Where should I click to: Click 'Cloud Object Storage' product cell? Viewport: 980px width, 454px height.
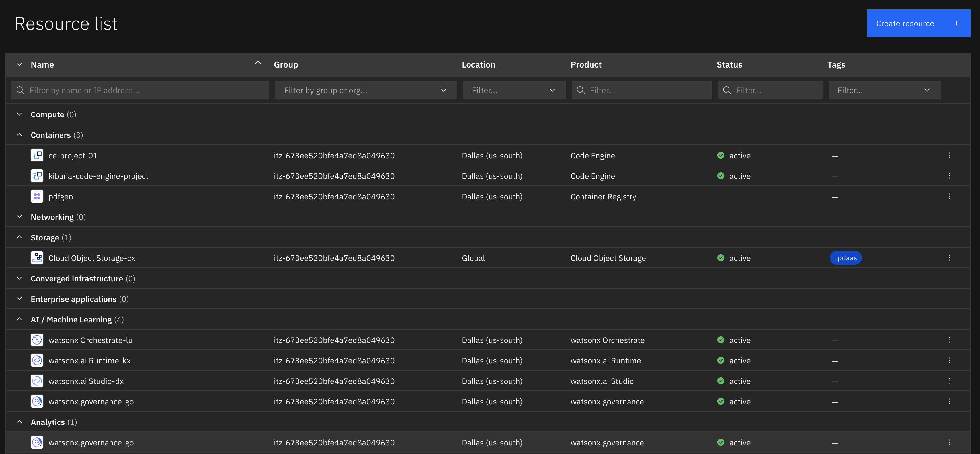pos(608,258)
